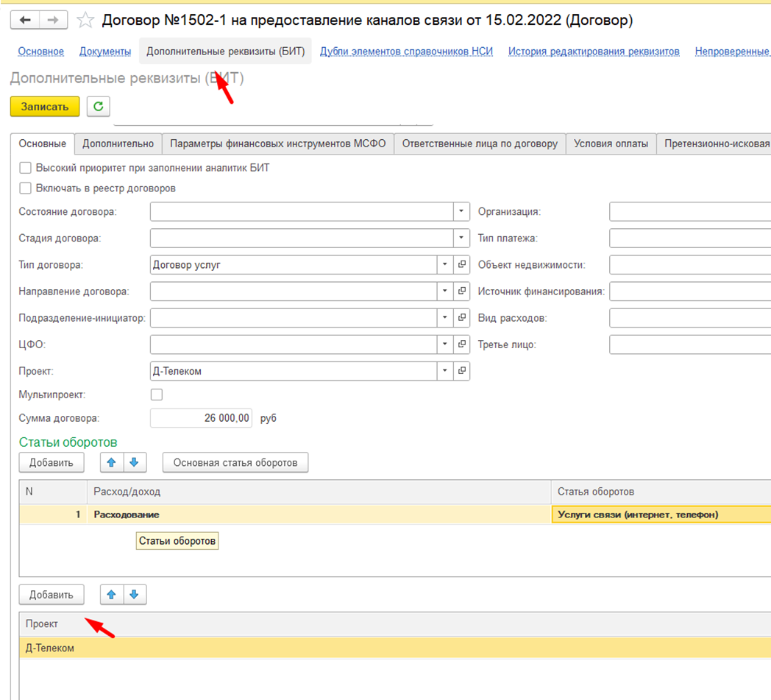The height and width of the screenshot is (700, 771).
Task: Open the Стадия договора dropdown list
Action: [x=461, y=238]
